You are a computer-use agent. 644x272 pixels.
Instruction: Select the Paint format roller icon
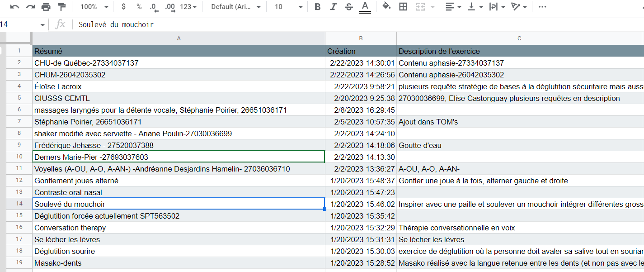pyautogui.click(x=62, y=7)
